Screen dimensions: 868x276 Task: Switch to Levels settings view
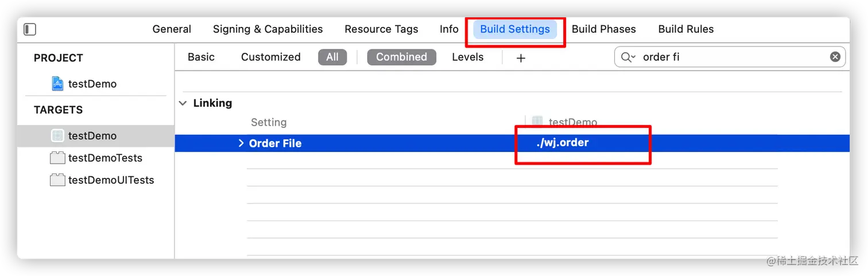pos(467,57)
